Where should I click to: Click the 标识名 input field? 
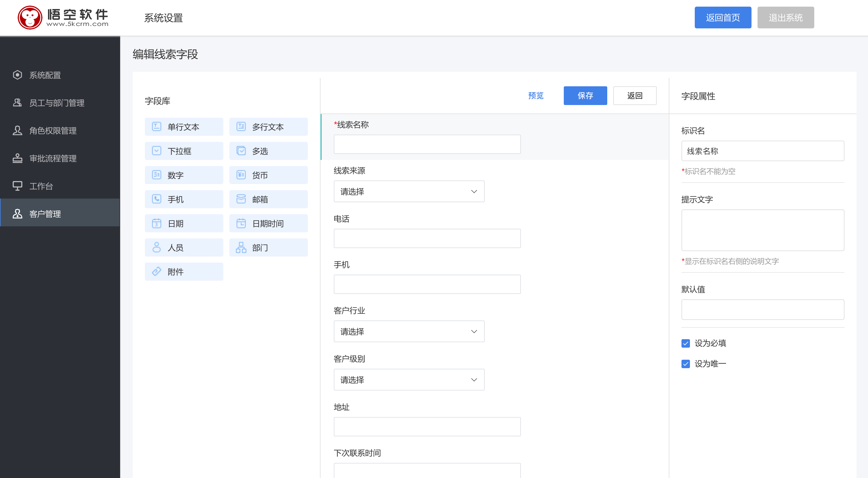coord(762,151)
